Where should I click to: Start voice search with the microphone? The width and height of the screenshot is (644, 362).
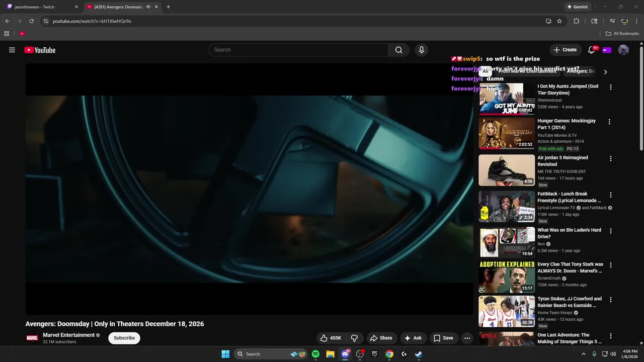pyautogui.click(x=422, y=50)
